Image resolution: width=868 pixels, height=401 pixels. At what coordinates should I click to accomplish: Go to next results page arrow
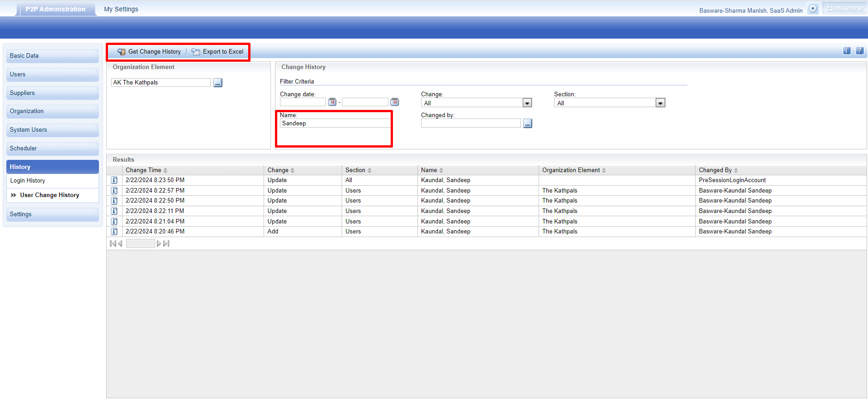coord(159,244)
